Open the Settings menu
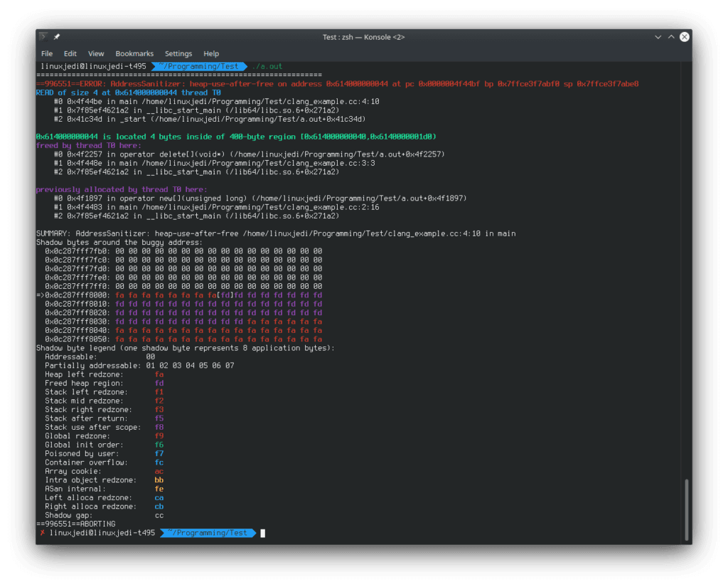728x587 pixels. (178, 53)
